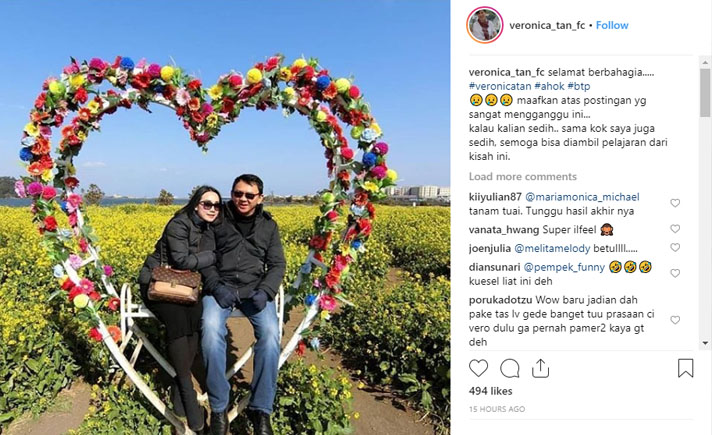Image resolution: width=712 pixels, height=435 pixels.
Task: Click the scrollbar up arrow
Action: pyautogui.click(x=705, y=63)
